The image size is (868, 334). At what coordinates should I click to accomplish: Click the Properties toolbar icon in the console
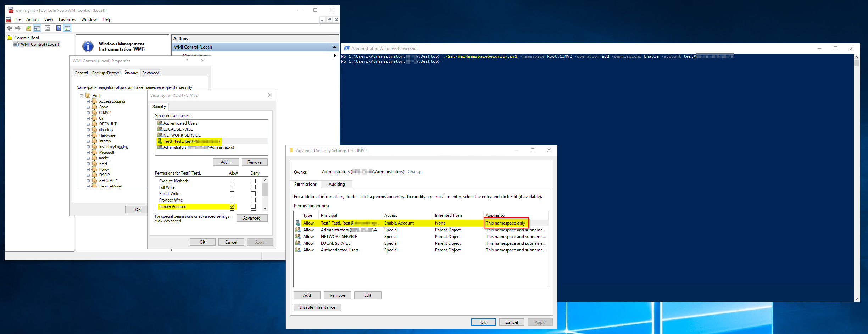(x=48, y=28)
